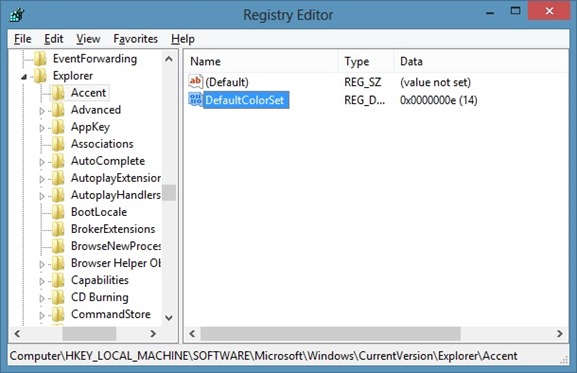Select the DefaultColorSet value name
577x373 pixels.
[245, 100]
